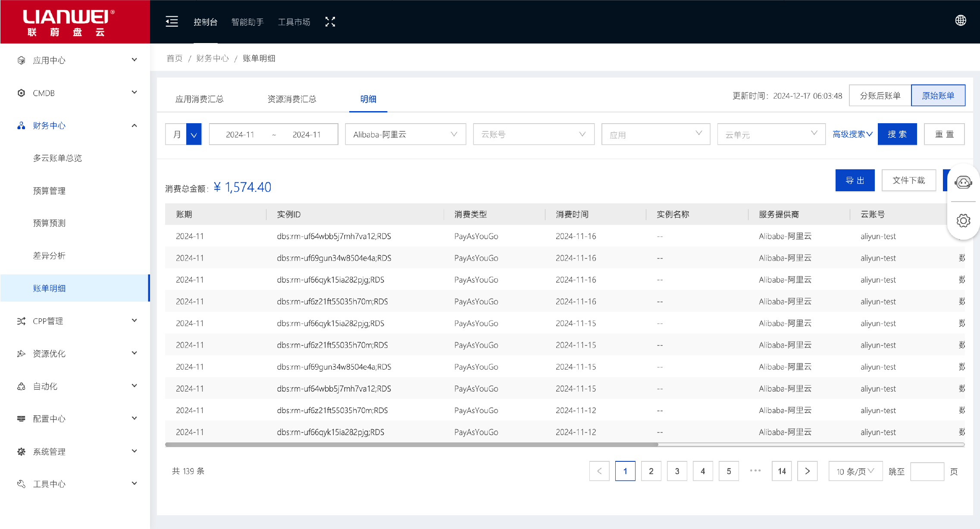This screenshot has width=980, height=529.
Task: Click the 重置 button
Action: [x=944, y=134]
